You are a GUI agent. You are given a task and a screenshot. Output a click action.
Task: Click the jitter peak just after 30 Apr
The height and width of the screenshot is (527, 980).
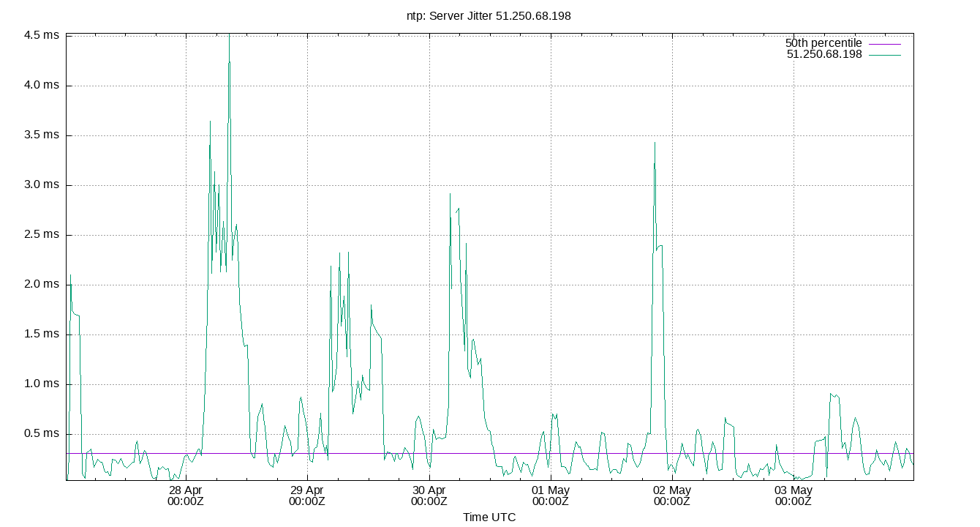click(450, 194)
